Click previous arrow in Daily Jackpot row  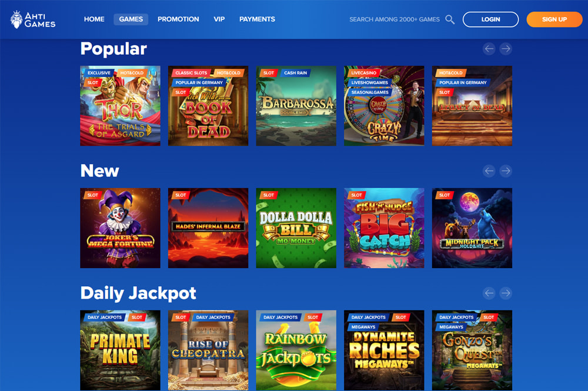[489, 293]
